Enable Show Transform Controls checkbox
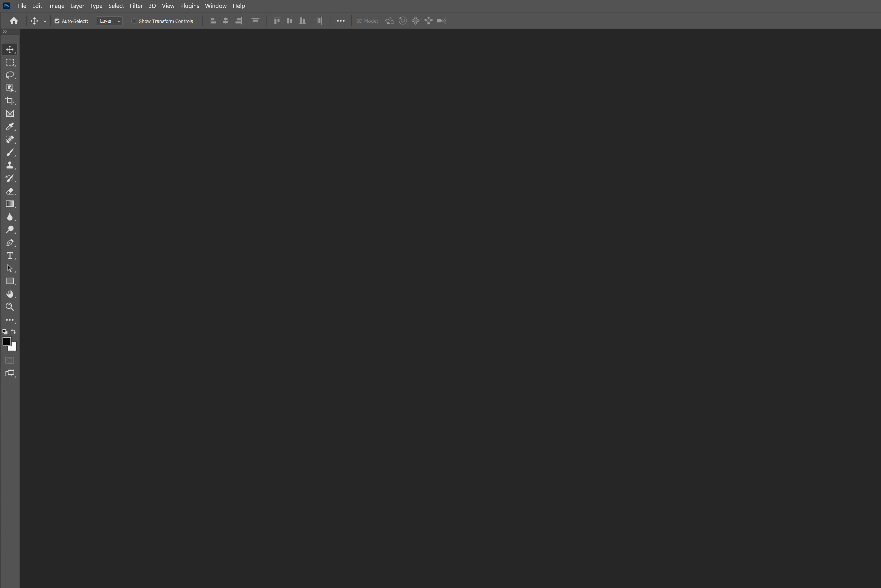The height and width of the screenshot is (588, 881). [133, 21]
